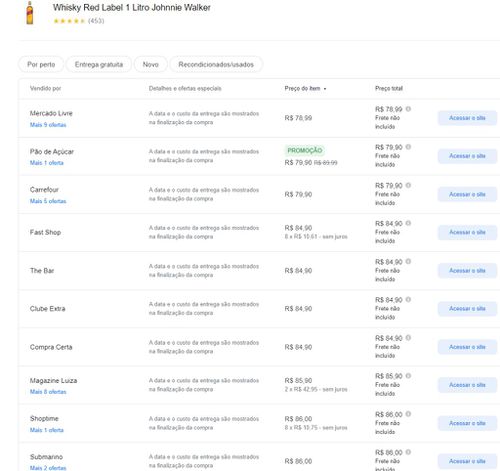500x471 pixels.
Task: Click 'Acessar o site' for Compra Certa
Action: tap(467, 347)
